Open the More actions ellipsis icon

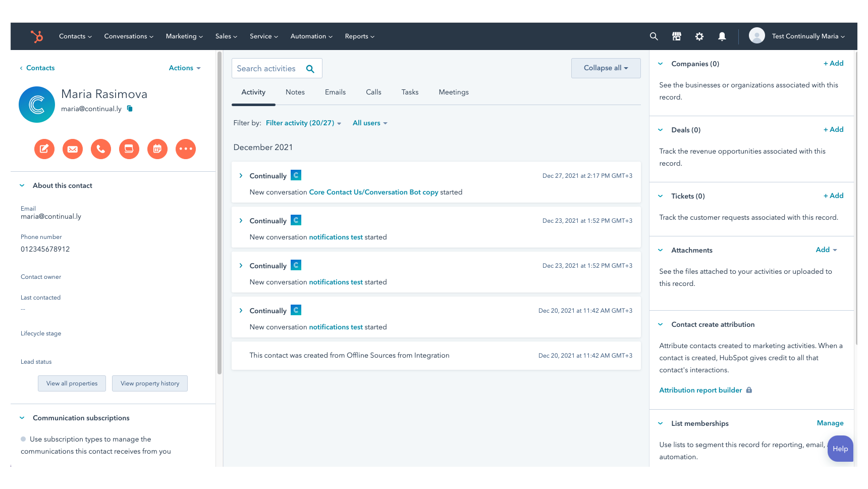[186, 149]
